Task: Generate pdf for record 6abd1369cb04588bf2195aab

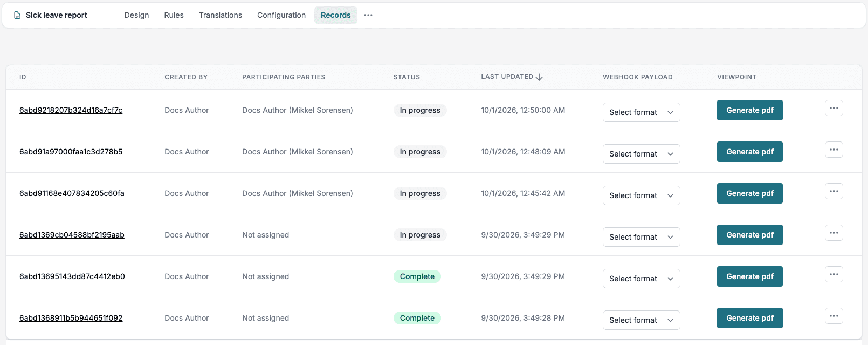Action: click(750, 235)
